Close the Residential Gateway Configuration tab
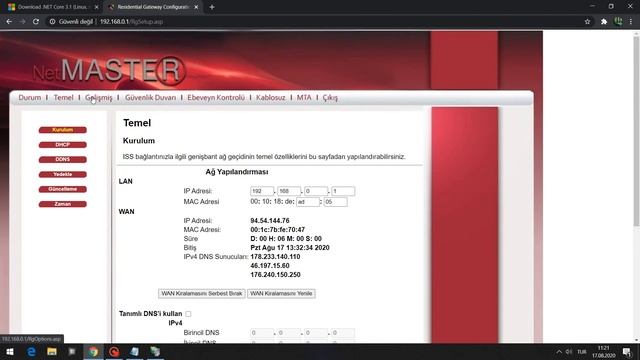 196,7
